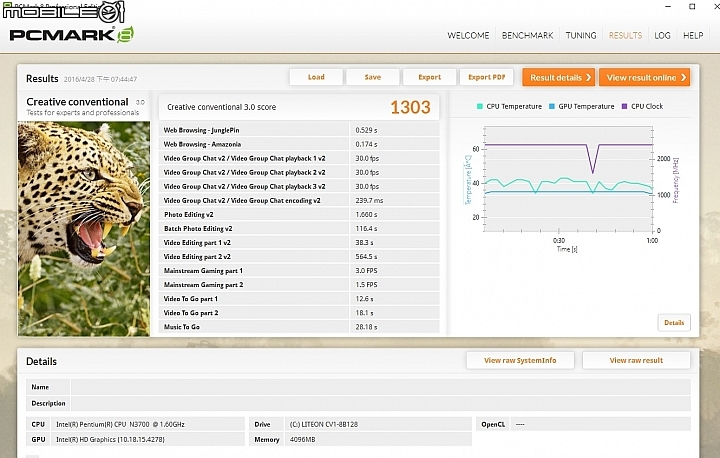
Task: Maximize the PCMark window
Action: pos(692,6)
